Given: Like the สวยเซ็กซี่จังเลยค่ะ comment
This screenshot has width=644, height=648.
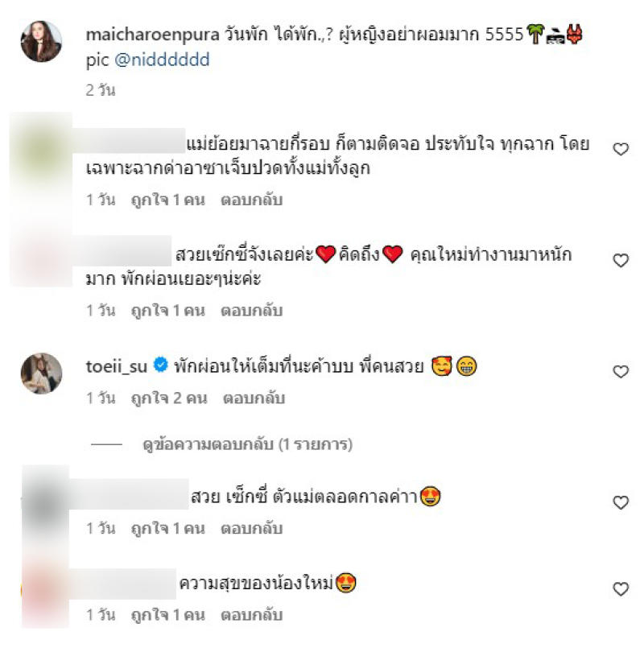Looking at the screenshot, I should point(621,260).
